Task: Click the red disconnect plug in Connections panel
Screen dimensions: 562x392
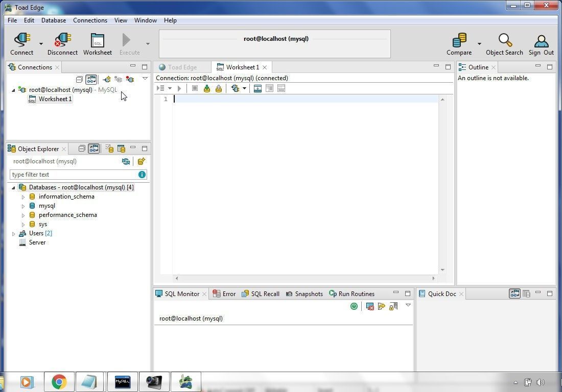Action: pos(130,79)
